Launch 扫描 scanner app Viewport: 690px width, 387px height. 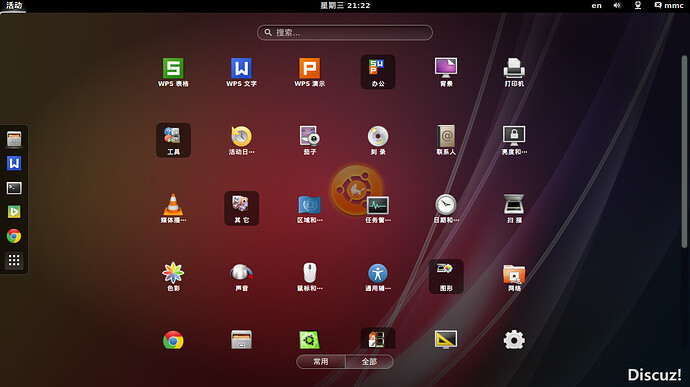pyautogui.click(x=514, y=209)
